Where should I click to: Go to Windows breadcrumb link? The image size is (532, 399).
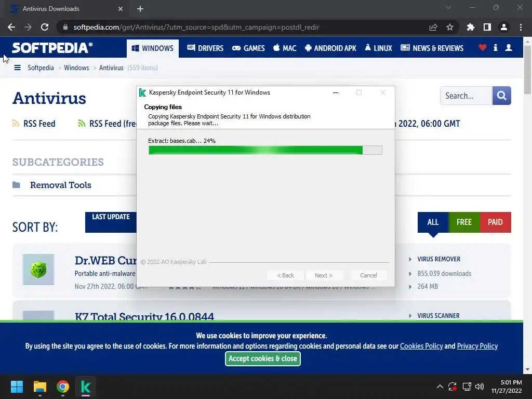pyautogui.click(x=76, y=68)
